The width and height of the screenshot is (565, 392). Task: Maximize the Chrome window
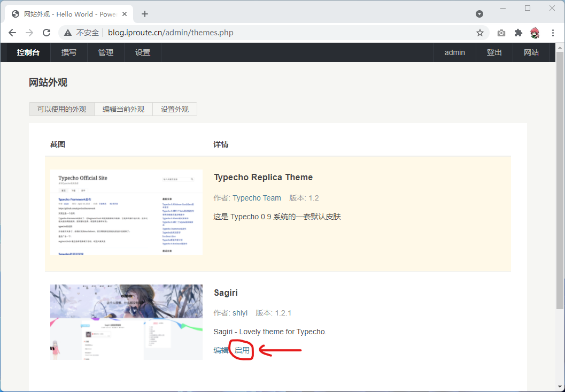528,9
